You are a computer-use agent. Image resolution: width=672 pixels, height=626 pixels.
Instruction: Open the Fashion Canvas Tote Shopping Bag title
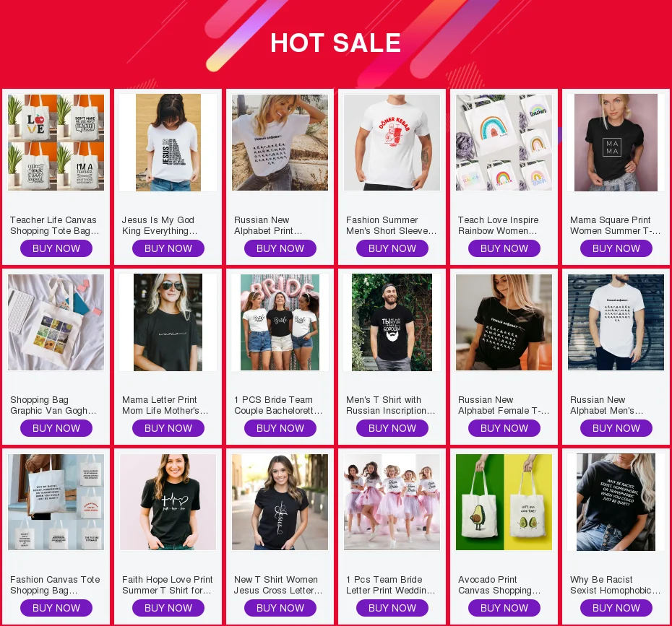tap(55, 585)
